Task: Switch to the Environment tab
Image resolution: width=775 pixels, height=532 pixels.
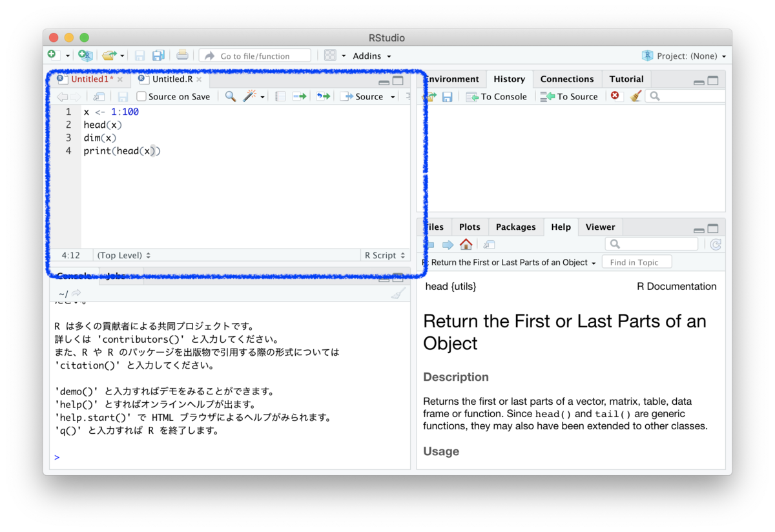Action: tap(452, 79)
